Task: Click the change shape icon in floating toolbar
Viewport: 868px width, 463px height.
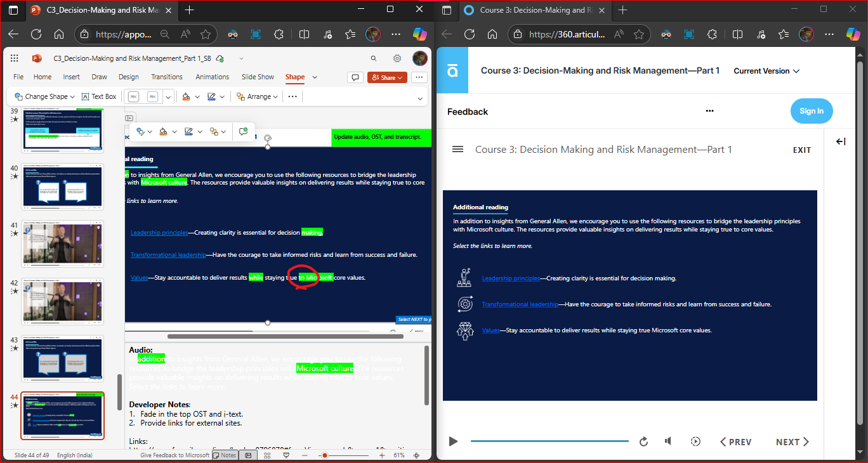Action: tap(140, 132)
